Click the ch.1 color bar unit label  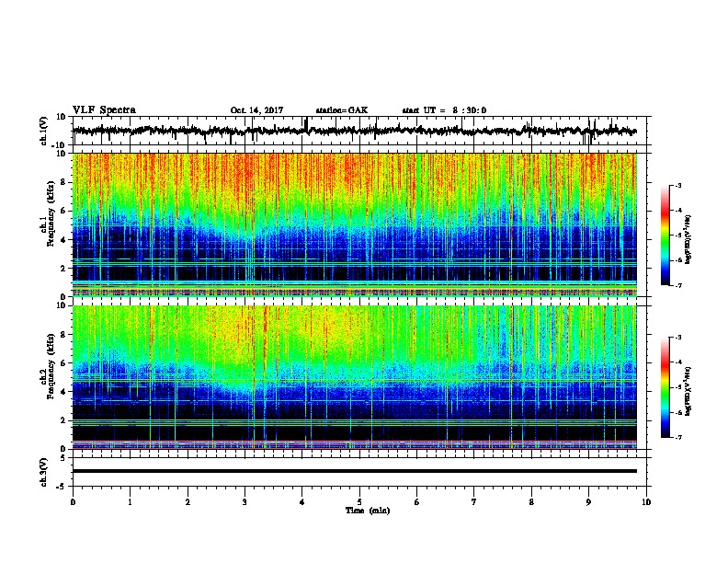[x=688, y=239]
